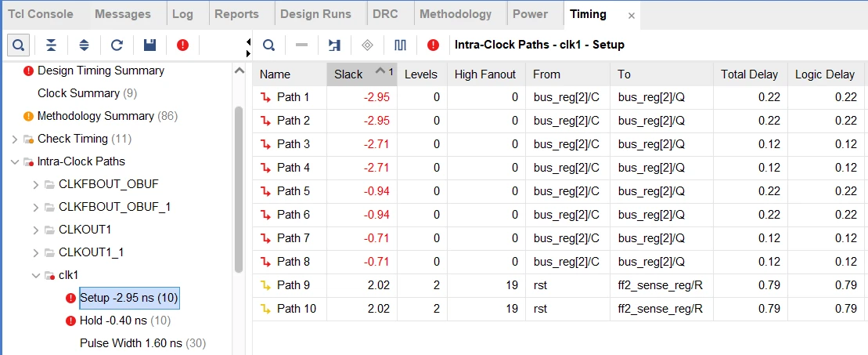
Task: Open the Design Runs tab
Action: [315, 14]
